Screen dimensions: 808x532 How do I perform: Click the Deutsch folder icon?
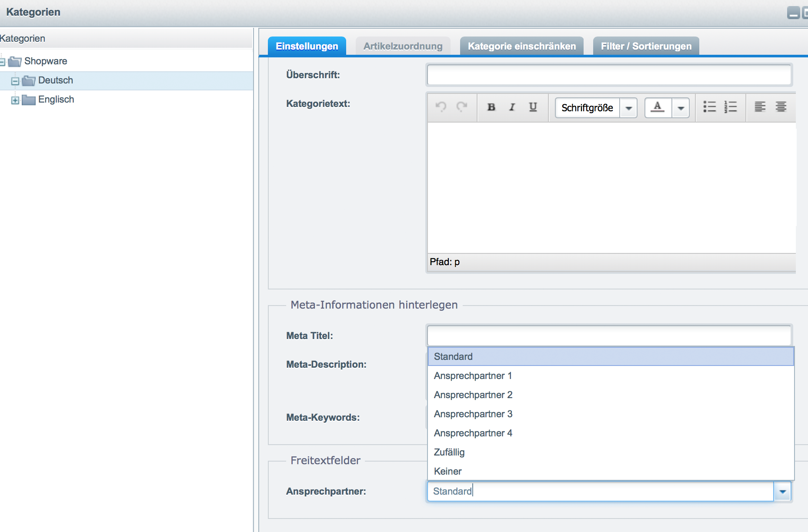pos(29,80)
